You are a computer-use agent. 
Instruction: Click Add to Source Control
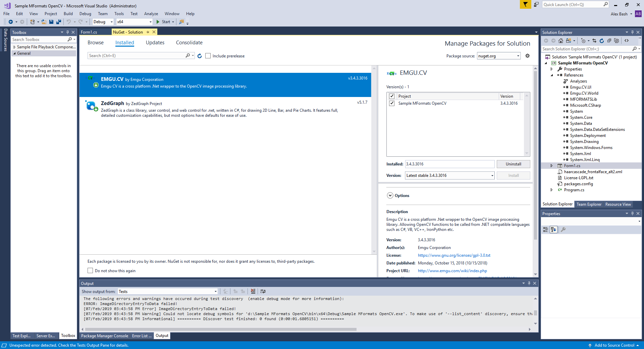614,345
